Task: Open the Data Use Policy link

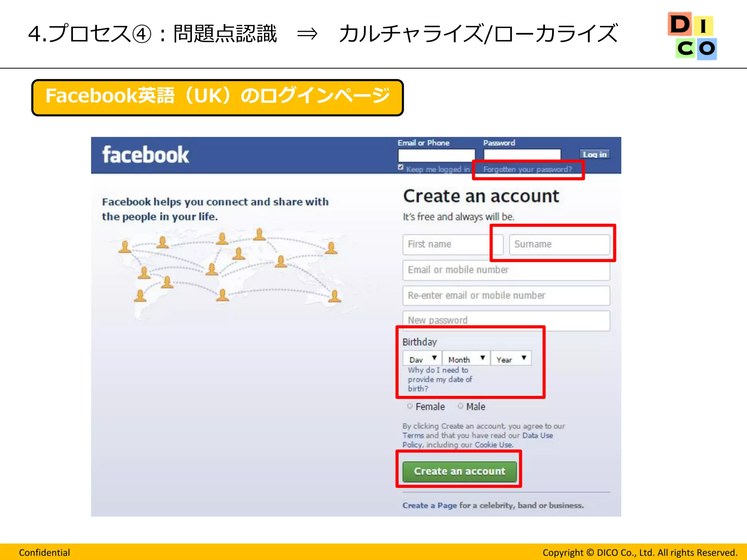Action: (x=478, y=440)
